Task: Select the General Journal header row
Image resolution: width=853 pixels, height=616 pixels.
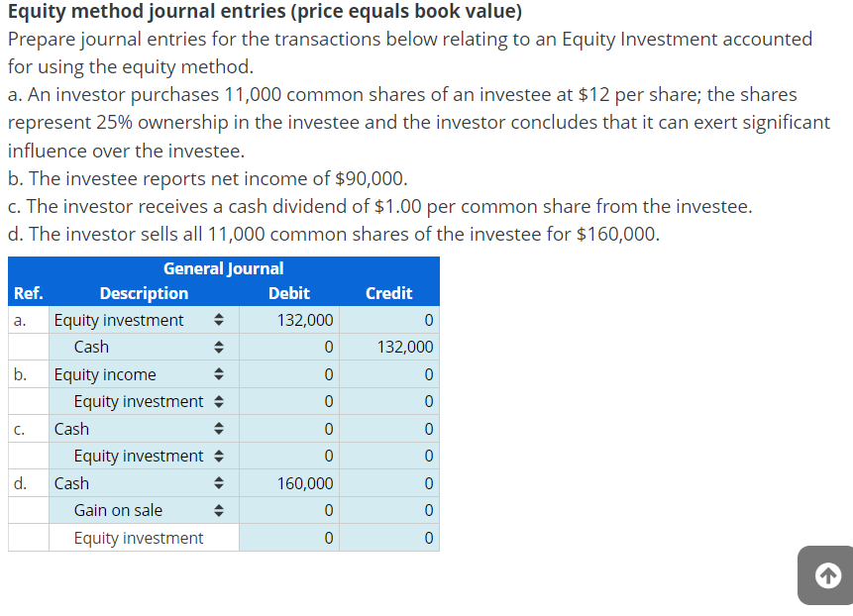Action: click(x=223, y=268)
